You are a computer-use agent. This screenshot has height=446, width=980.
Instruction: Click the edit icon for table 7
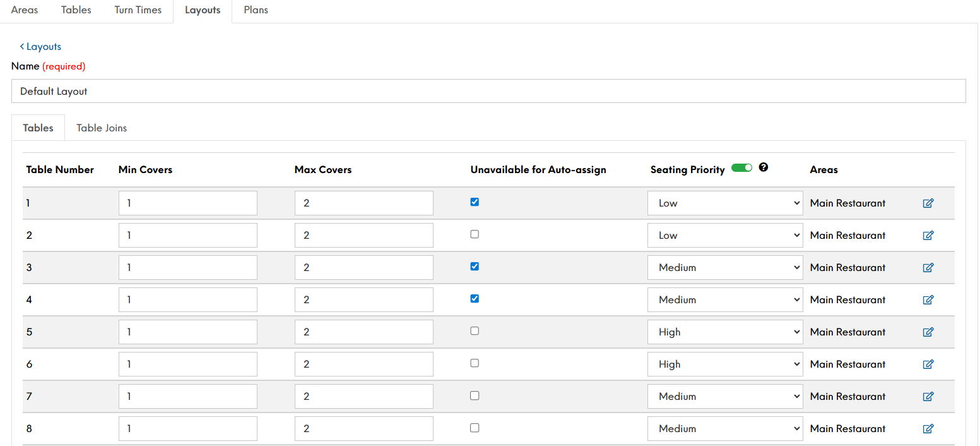(x=928, y=397)
